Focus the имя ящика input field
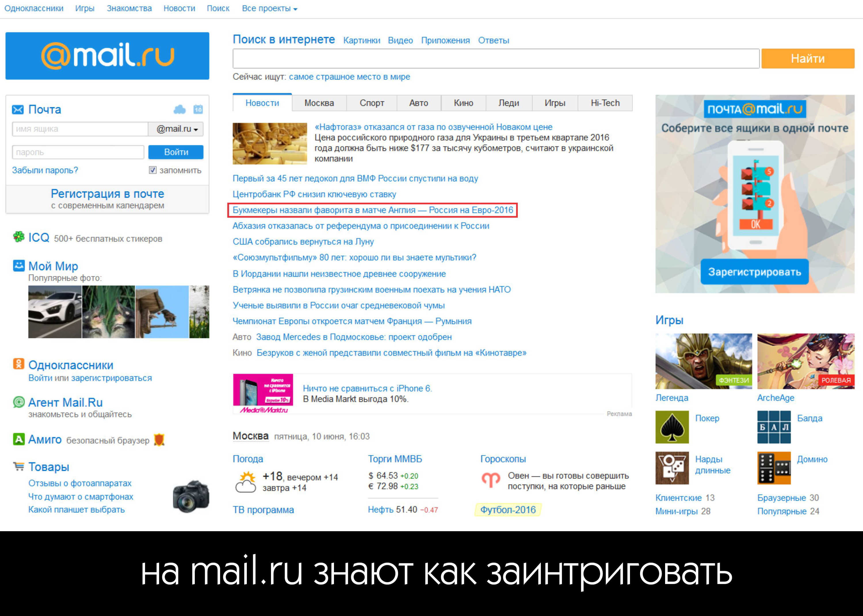Image resolution: width=863 pixels, height=616 pixels. tap(80, 129)
